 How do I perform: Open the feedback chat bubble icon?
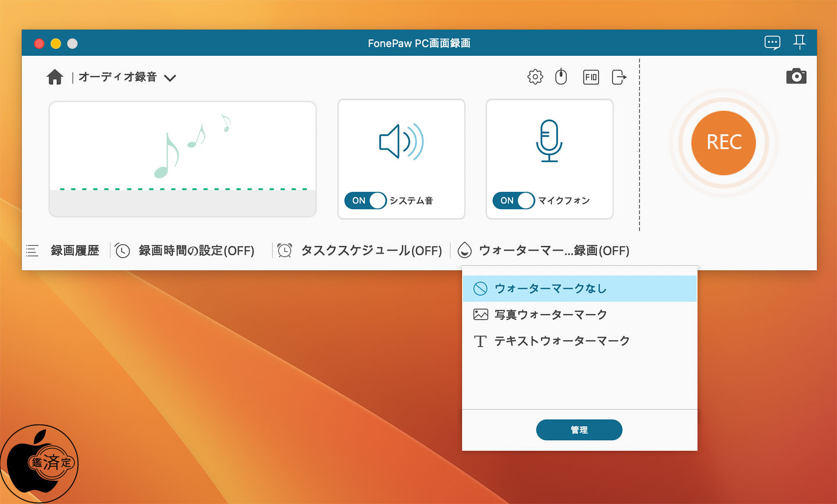[x=772, y=42]
